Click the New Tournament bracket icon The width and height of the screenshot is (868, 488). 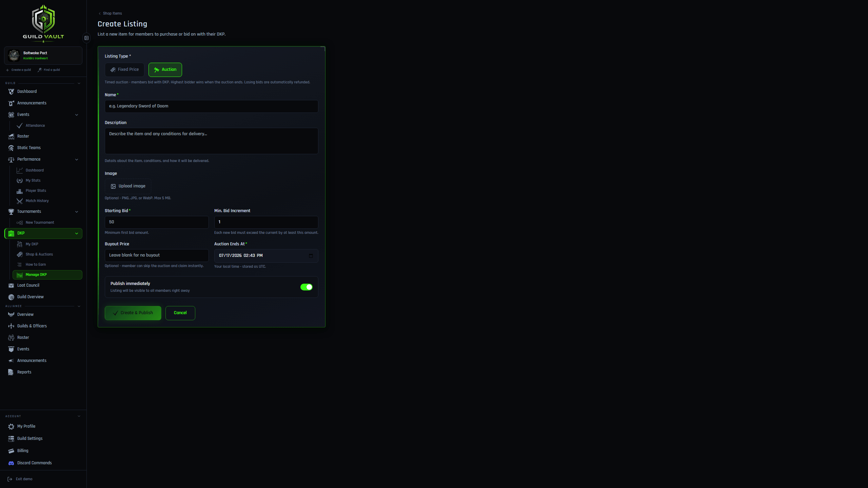pyautogui.click(x=20, y=223)
